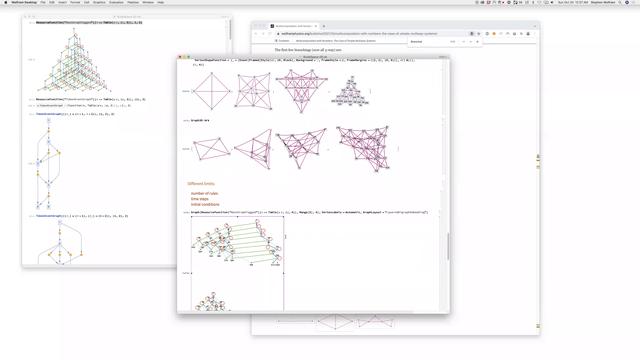640x360 pixels.
Task: Select the first diamond-shaped graph output
Action: (x=211, y=91)
